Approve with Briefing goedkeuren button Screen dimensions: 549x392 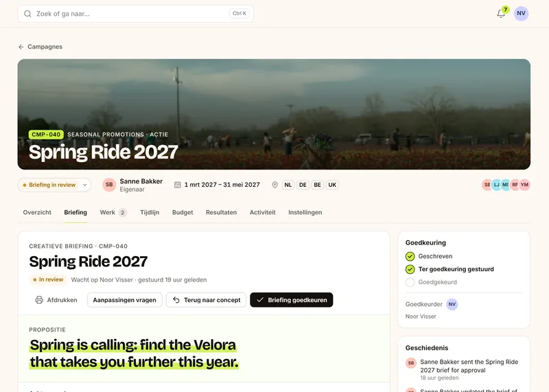(x=291, y=300)
